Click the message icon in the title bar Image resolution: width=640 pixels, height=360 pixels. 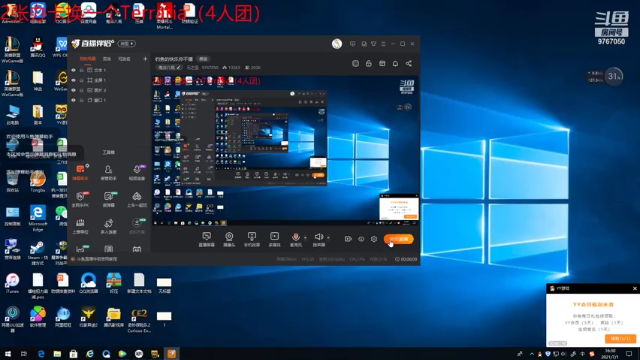(x=352, y=44)
